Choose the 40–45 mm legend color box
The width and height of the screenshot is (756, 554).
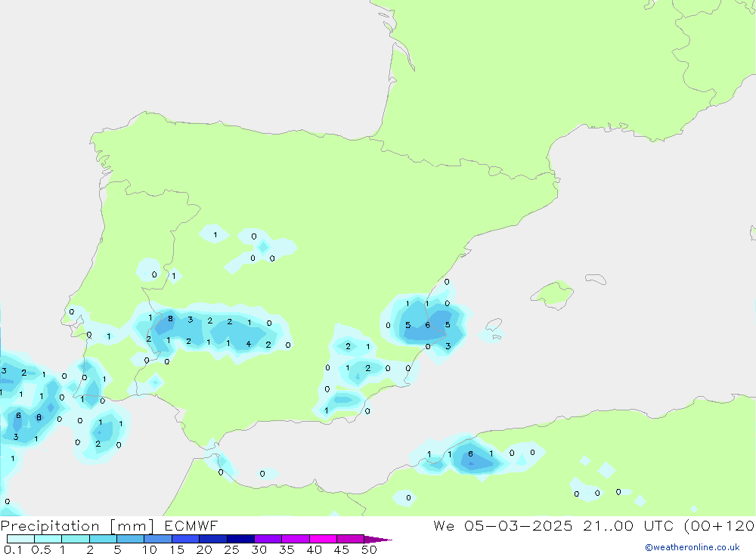[x=323, y=539]
